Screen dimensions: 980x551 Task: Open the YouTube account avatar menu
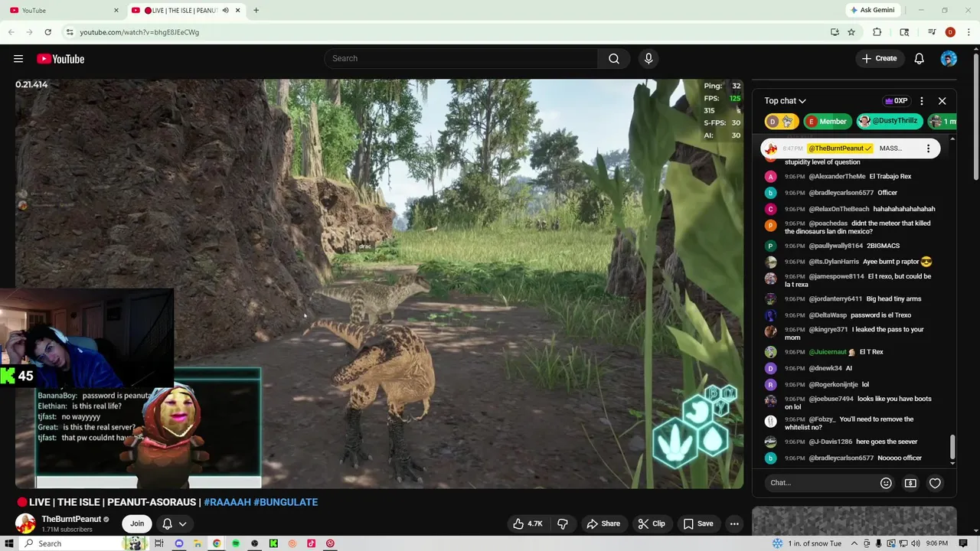pos(949,58)
